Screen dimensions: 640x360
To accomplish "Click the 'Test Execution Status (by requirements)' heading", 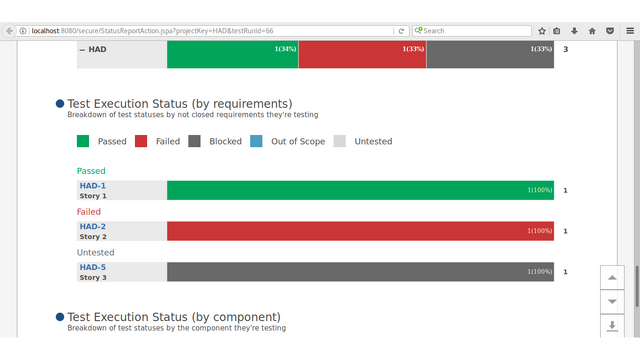I will click(x=180, y=104).
